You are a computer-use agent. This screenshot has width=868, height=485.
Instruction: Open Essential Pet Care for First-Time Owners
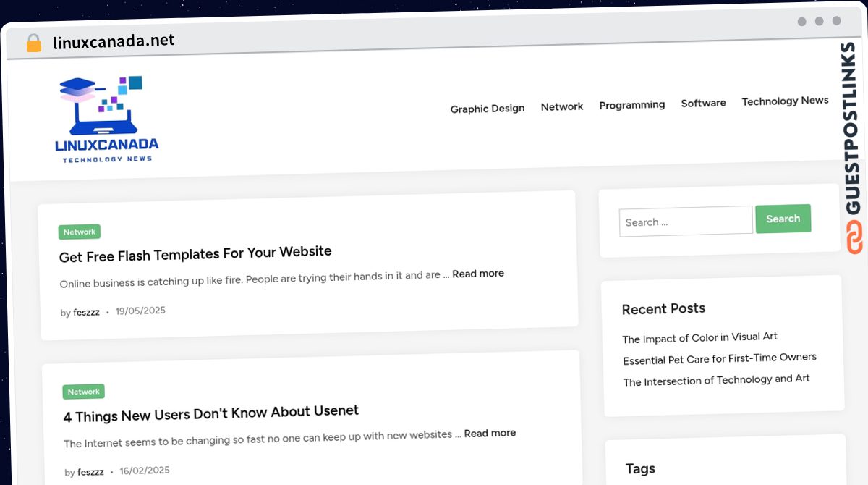tap(720, 358)
